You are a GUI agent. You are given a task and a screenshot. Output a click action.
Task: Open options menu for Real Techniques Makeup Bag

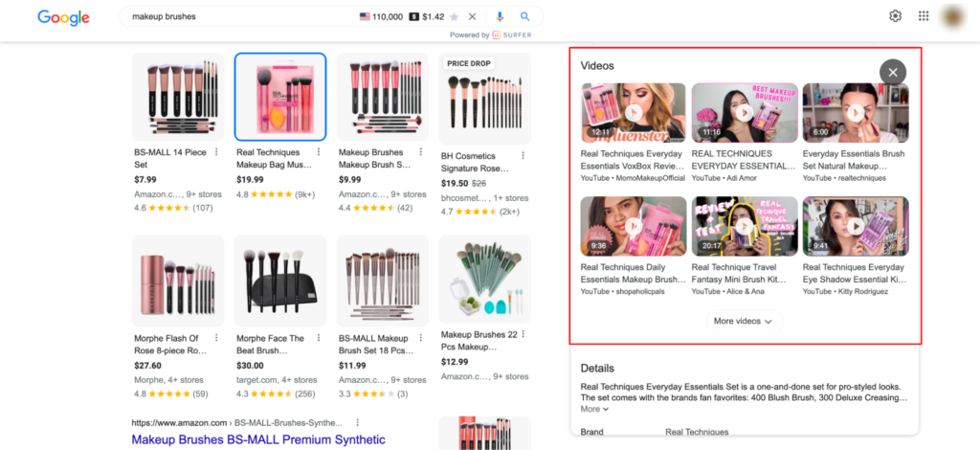click(318, 152)
